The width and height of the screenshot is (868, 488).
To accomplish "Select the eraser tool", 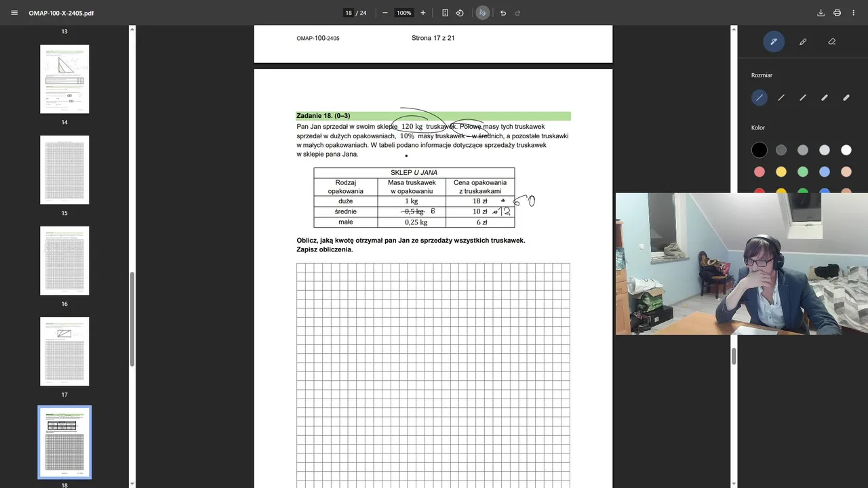I will pyautogui.click(x=832, y=41).
